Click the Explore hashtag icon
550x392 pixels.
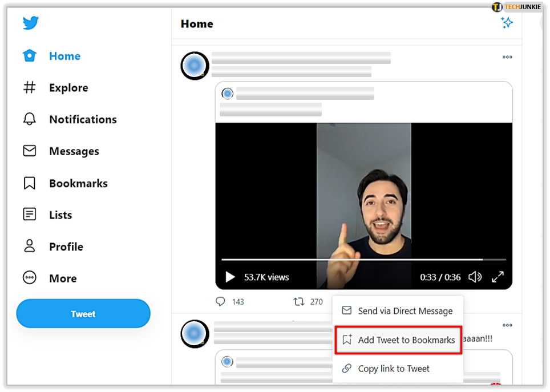(30, 87)
